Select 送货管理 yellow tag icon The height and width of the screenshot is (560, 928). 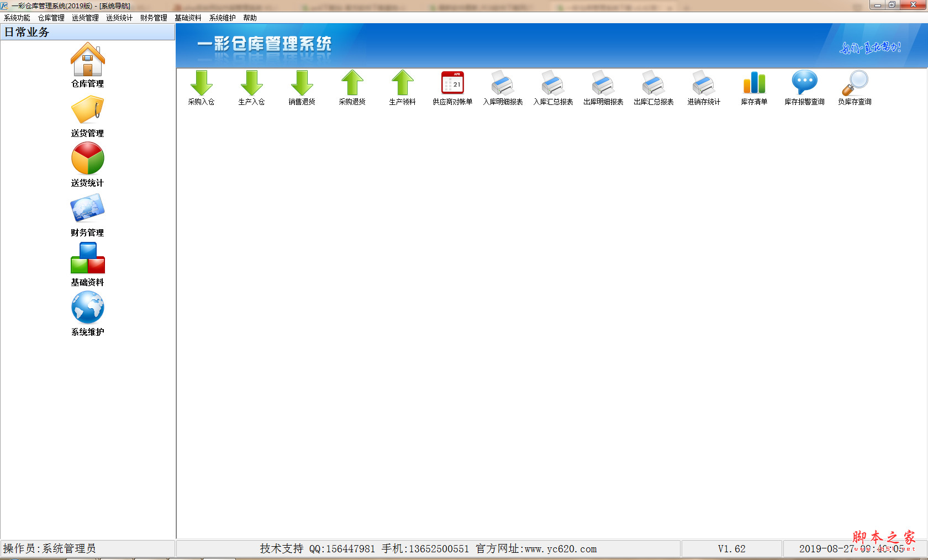(x=87, y=109)
